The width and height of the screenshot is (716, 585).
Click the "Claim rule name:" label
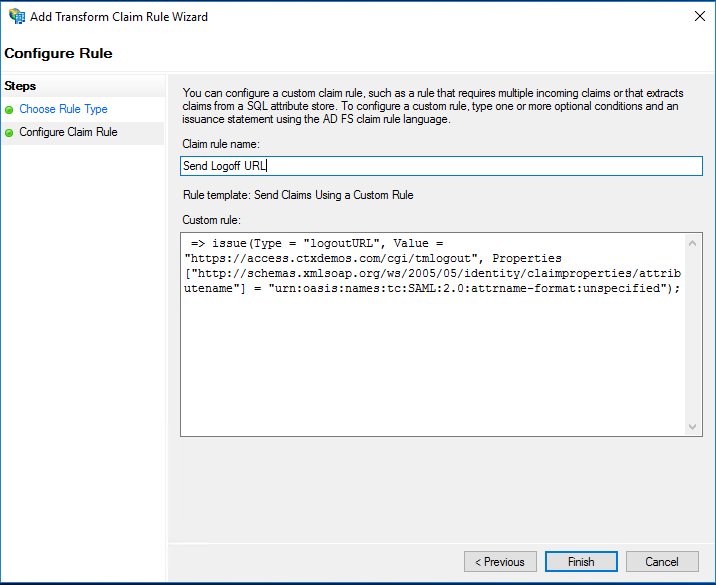tap(220, 145)
